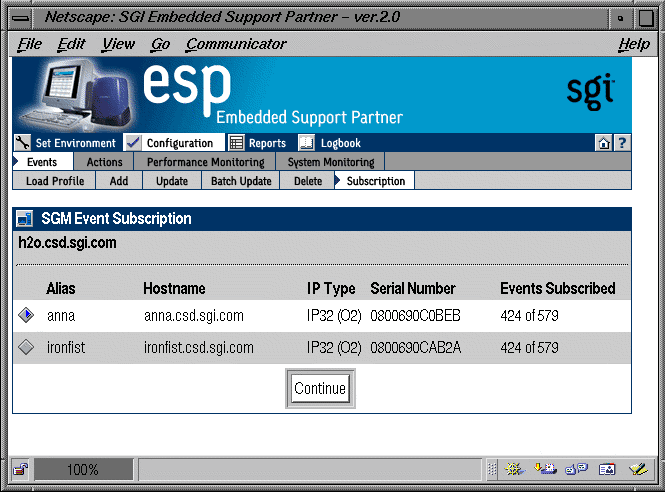This screenshot has width=665, height=492.
Task: Click the Reports table icon
Action: tap(236, 143)
